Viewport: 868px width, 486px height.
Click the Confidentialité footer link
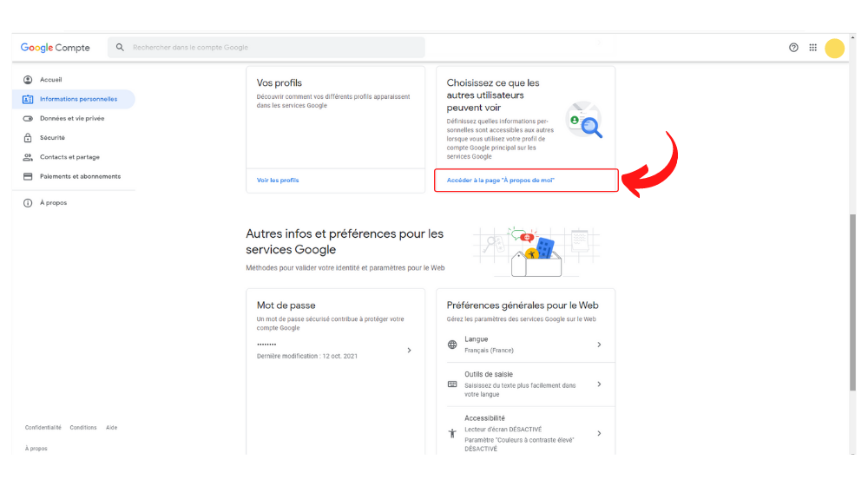(x=43, y=428)
